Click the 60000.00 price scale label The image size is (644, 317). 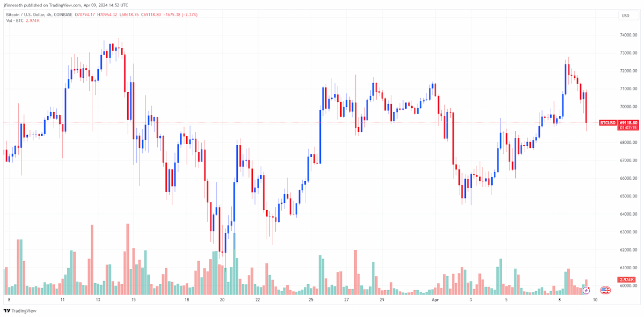point(627,286)
